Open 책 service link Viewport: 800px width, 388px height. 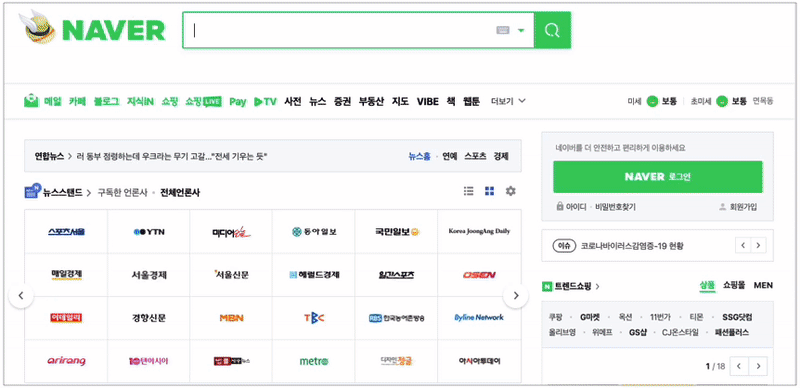451,101
